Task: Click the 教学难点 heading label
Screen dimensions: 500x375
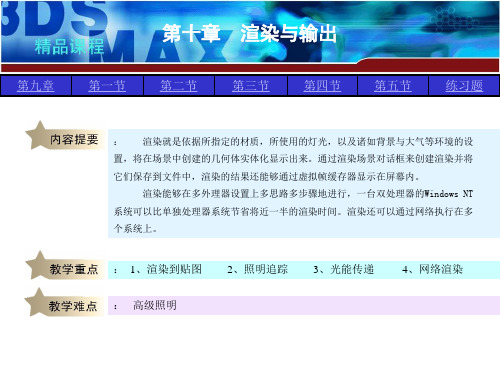Action: click(x=73, y=306)
